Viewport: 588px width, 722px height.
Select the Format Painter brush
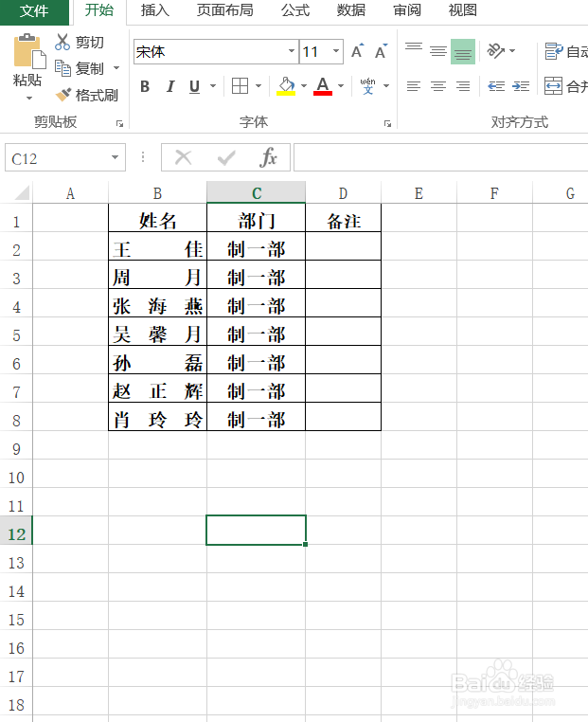(63, 95)
